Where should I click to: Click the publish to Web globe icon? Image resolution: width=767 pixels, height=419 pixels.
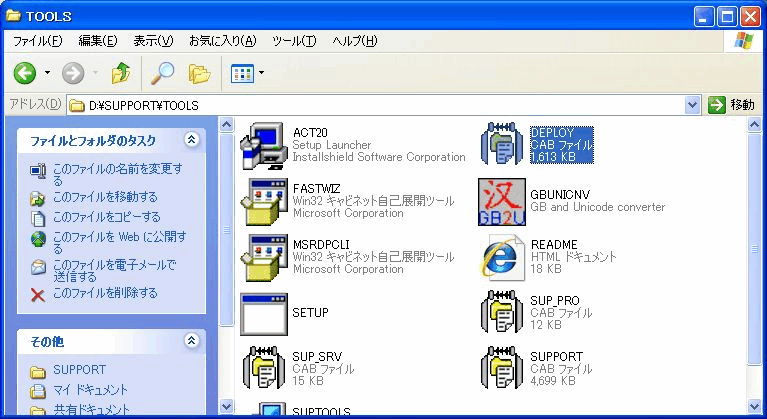tap(38, 239)
